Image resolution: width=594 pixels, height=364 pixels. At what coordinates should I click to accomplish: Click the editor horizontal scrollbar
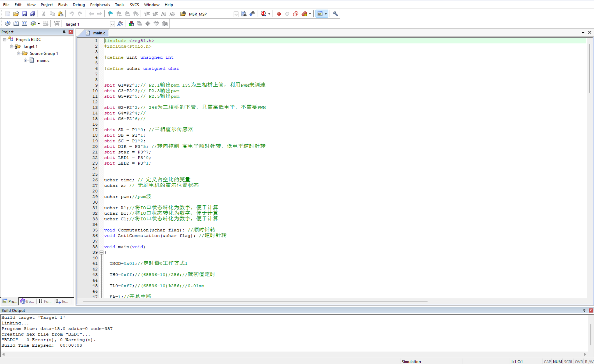(x=255, y=301)
